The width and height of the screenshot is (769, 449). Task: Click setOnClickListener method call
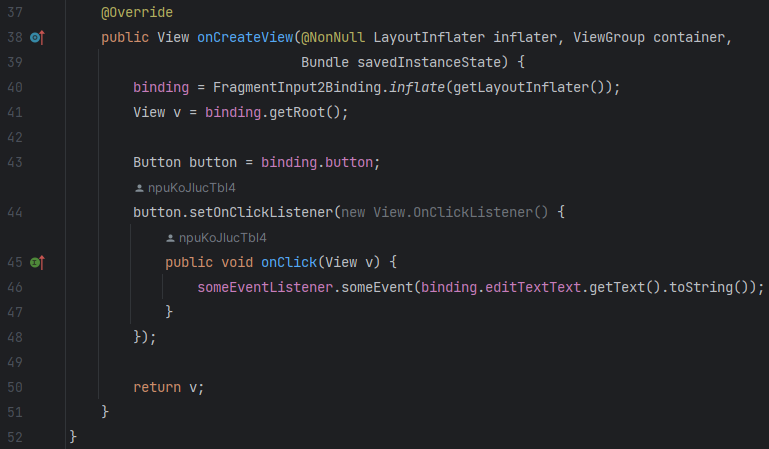pyautogui.click(x=261, y=212)
